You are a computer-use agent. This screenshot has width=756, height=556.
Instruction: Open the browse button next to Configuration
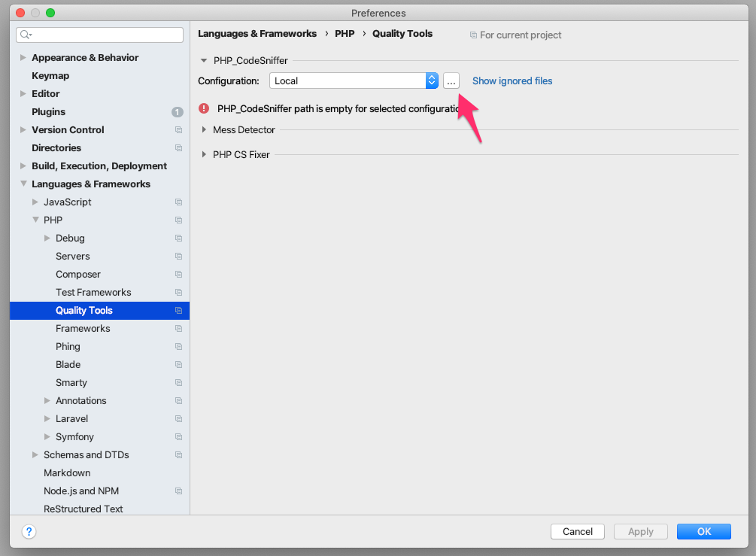tap(451, 81)
